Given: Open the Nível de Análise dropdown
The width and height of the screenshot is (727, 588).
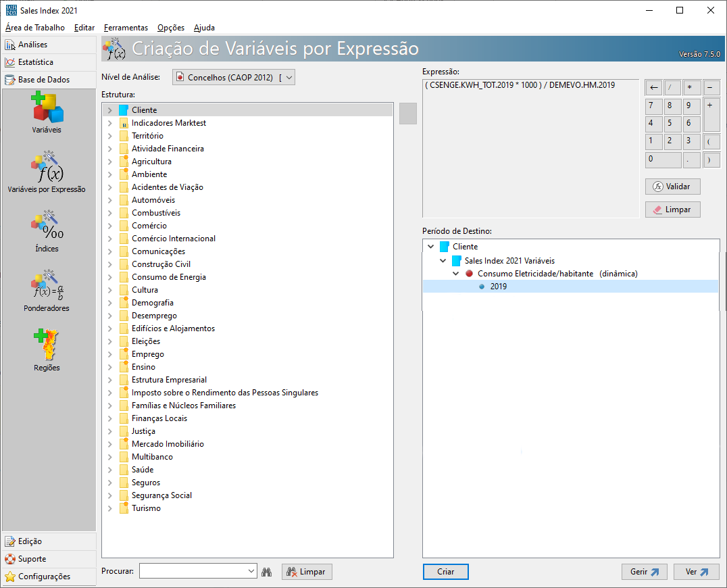Looking at the screenshot, I should pyautogui.click(x=289, y=78).
